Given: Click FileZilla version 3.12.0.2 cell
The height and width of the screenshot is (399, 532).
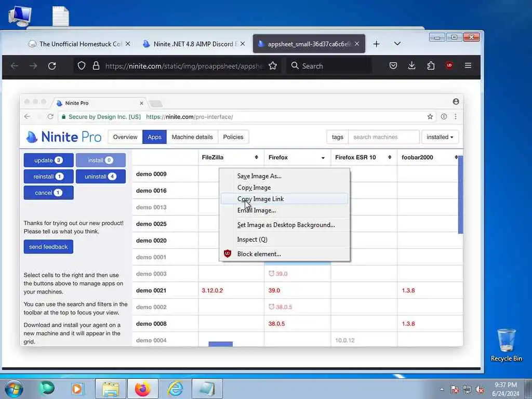Looking at the screenshot, I should [212, 290].
